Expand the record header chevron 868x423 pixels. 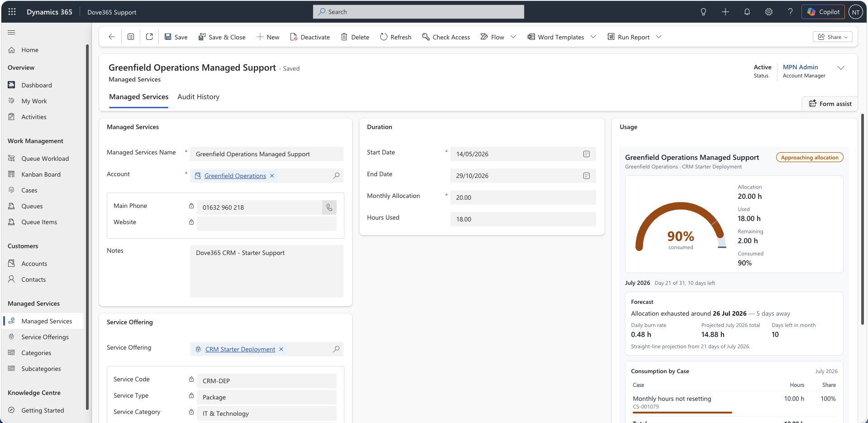841,68
